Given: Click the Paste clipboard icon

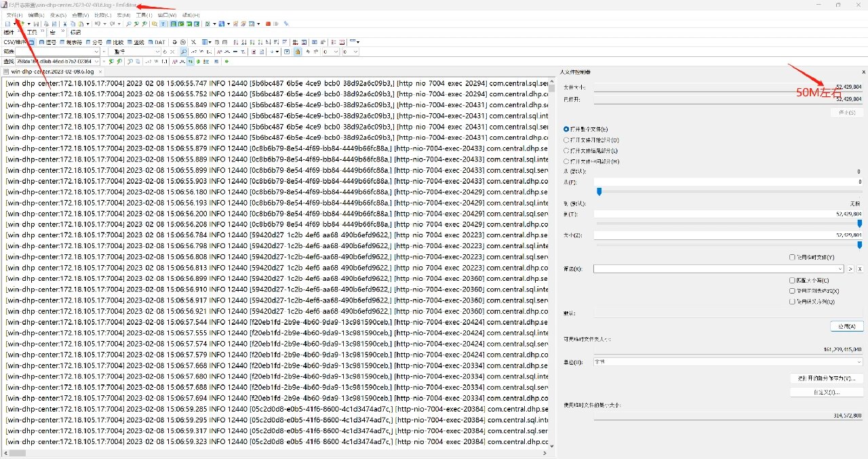Looking at the screenshot, I should [x=81, y=24].
